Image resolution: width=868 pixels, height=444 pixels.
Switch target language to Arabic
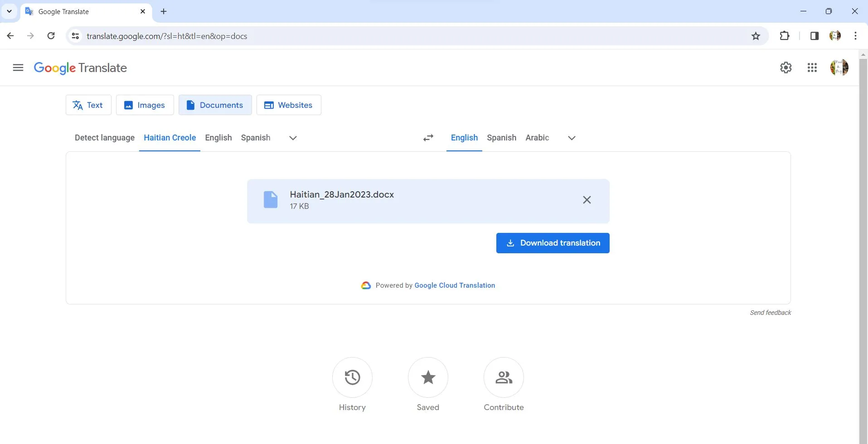pos(537,138)
